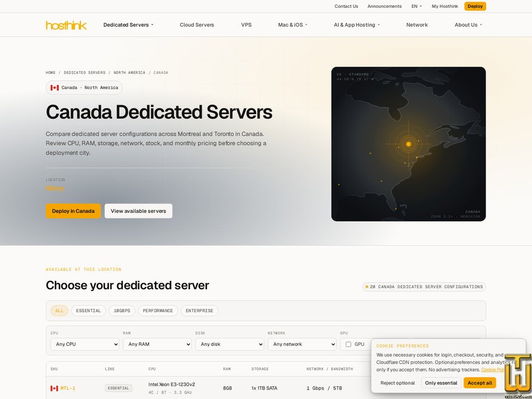Toggle the GPU filter checkbox
Screen dimensions: 532x399
pyautogui.click(x=348, y=344)
